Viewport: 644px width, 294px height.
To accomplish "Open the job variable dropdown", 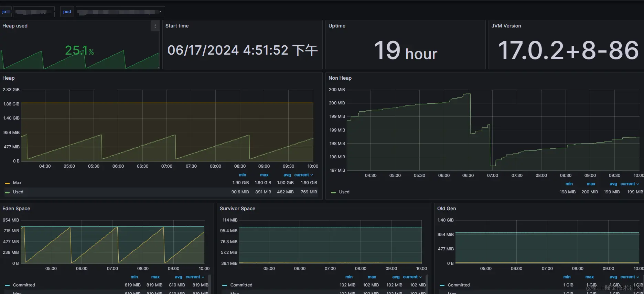I will coord(34,12).
